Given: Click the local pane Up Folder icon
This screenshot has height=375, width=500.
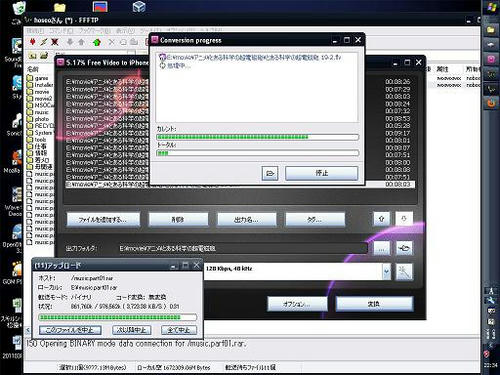Looking at the screenshot, I should [x=33, y=55].
